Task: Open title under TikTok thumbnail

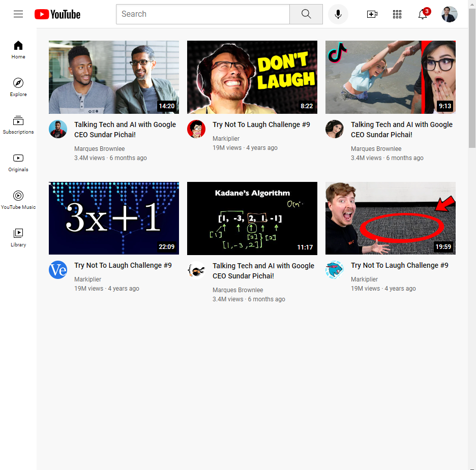Action: pos(402,130)
